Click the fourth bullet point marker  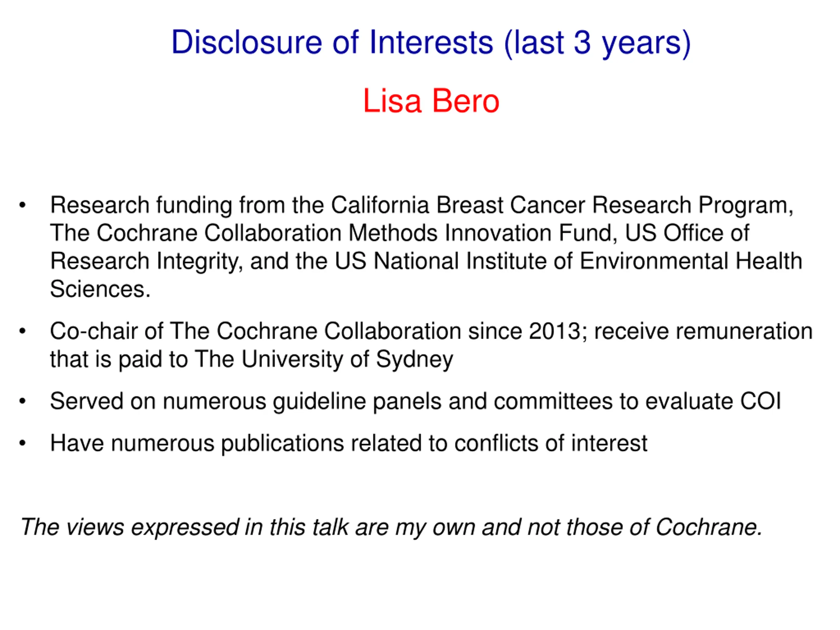tap(22, 443)
